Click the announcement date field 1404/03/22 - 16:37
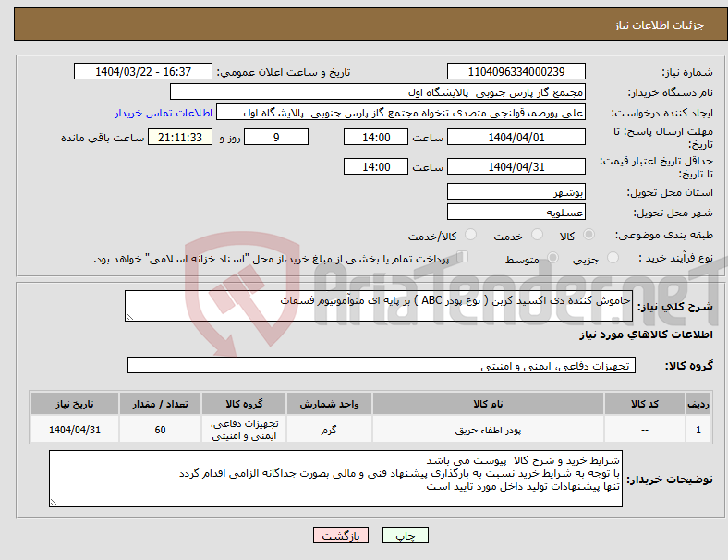The height and width of the screenshot is (560, 728). pyautogui.click(x=143, y=72)
